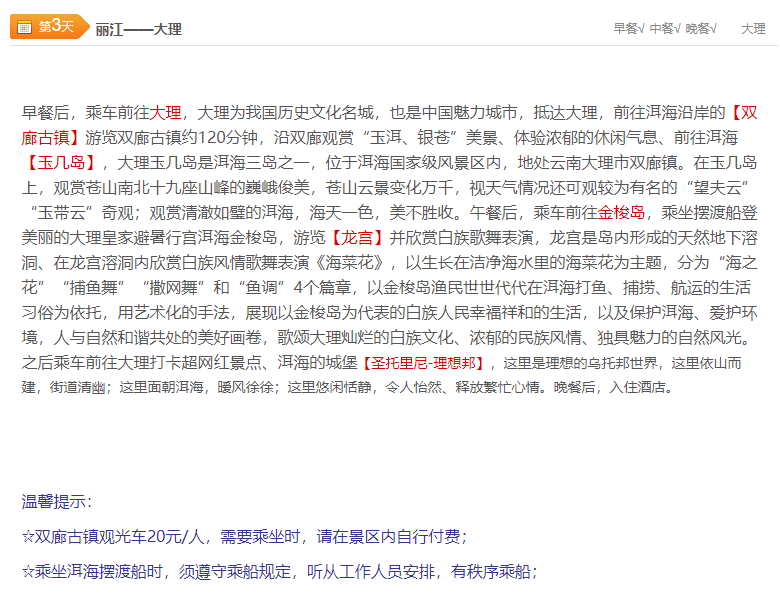Click the tip about 双廊古镇观光车20元/人

tap(245, 536)
